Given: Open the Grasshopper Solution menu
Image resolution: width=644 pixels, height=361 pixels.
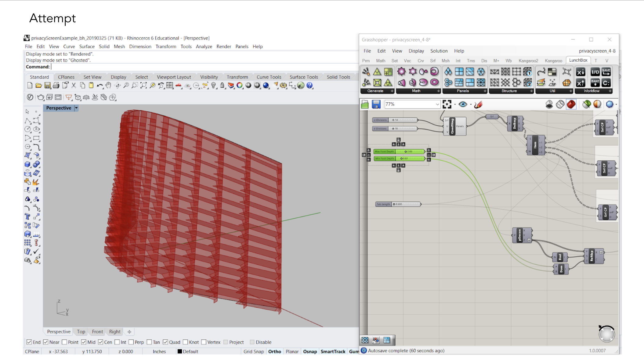Looking at the screenshot, I should pyautogui.click(x=439, y=51).
